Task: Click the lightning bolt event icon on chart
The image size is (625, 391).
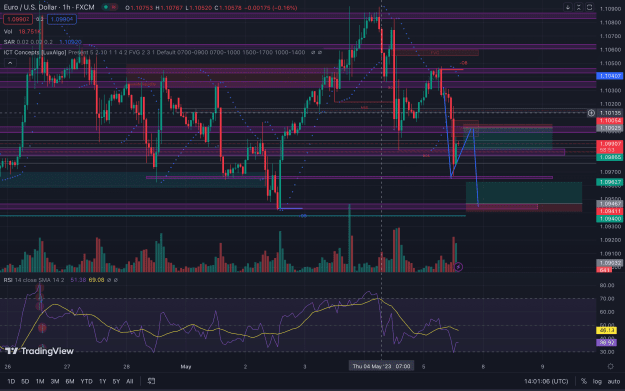Action: (x=458, y=267)
